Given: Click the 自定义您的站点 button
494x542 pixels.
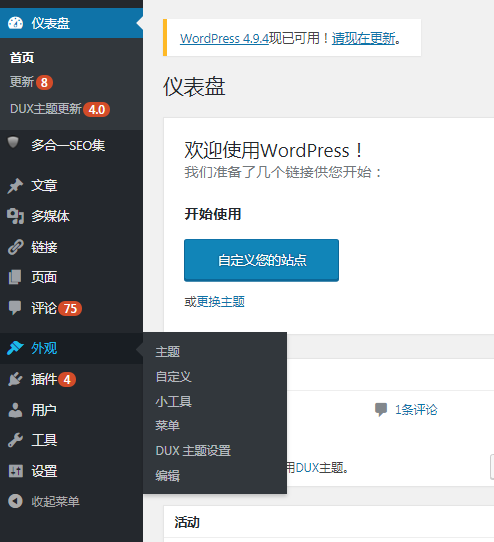Looking at the screenshot, I should (261, 260).
